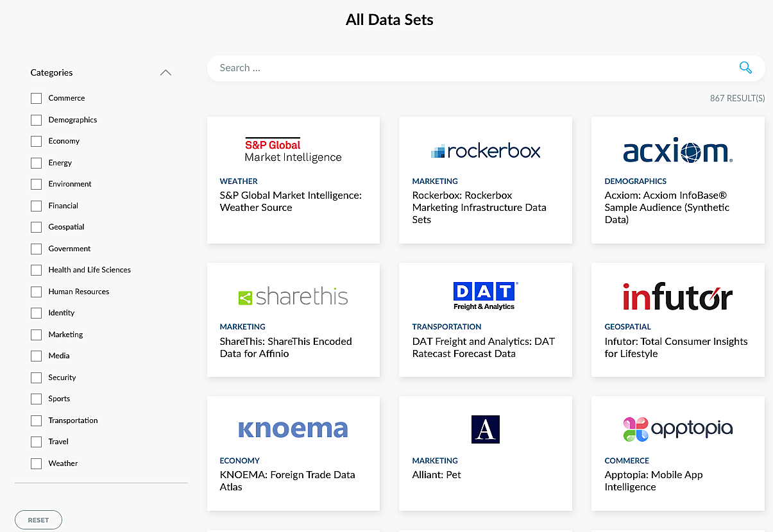Open Infutor Total Consumer Insights for Lifestyle
The height and width of the screenshot is (532, 773).
pos(676,347)
